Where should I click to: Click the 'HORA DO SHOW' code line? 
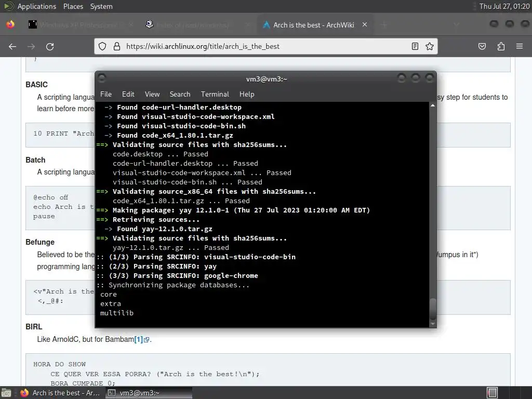(59, 364)
